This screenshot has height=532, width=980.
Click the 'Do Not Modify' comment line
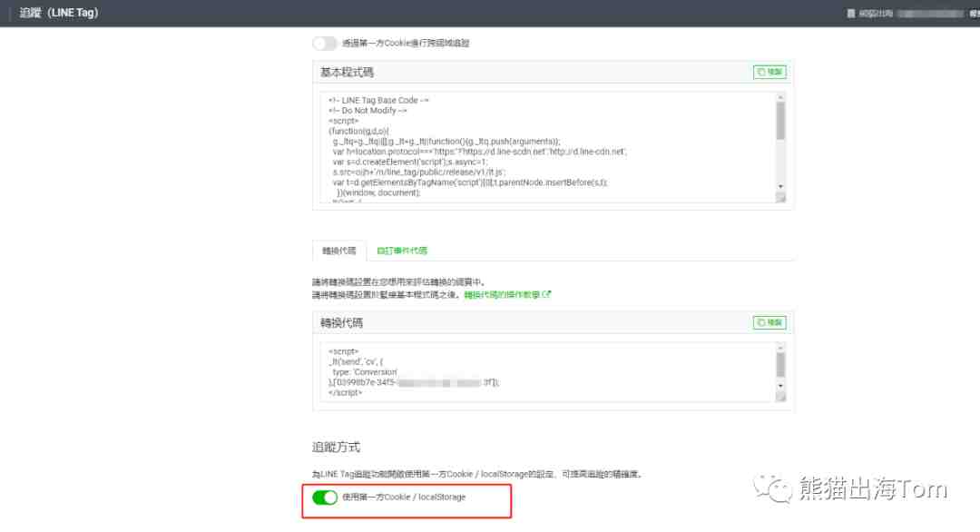tap(367, 111)
